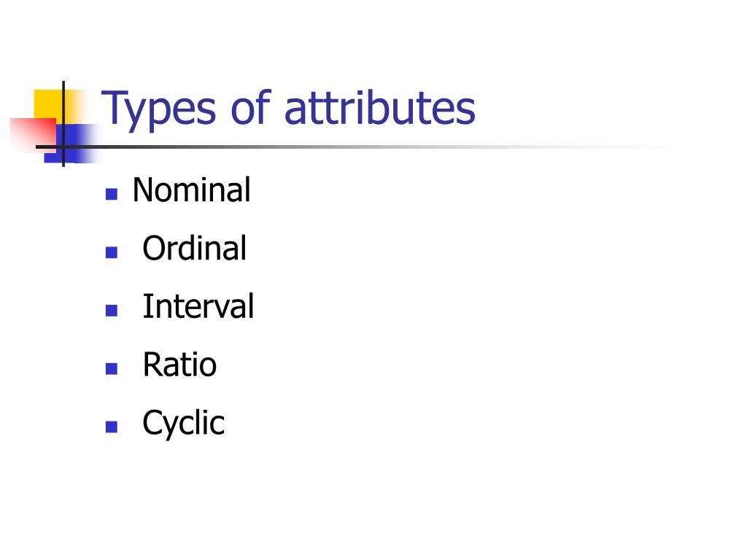Select the word Cyclic
Image resolution: width=747 pixels, height=560 pixels.
[x=183, y=423]
